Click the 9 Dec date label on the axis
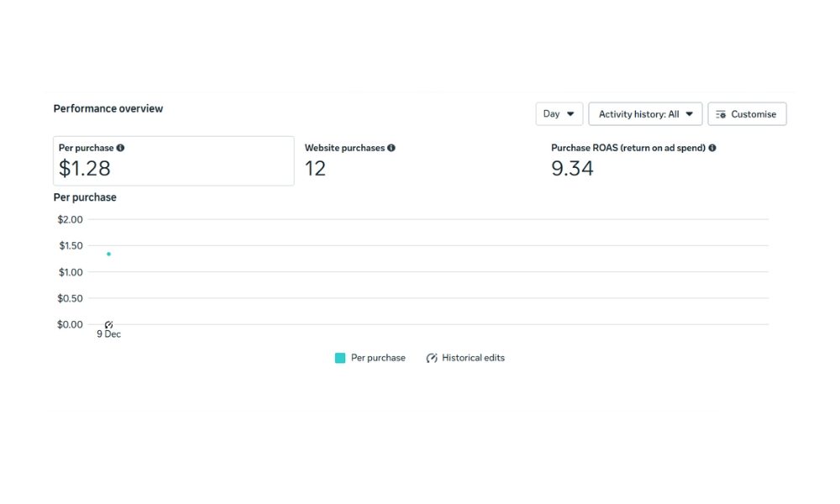 pyautogui.click(x=108, y=334)
